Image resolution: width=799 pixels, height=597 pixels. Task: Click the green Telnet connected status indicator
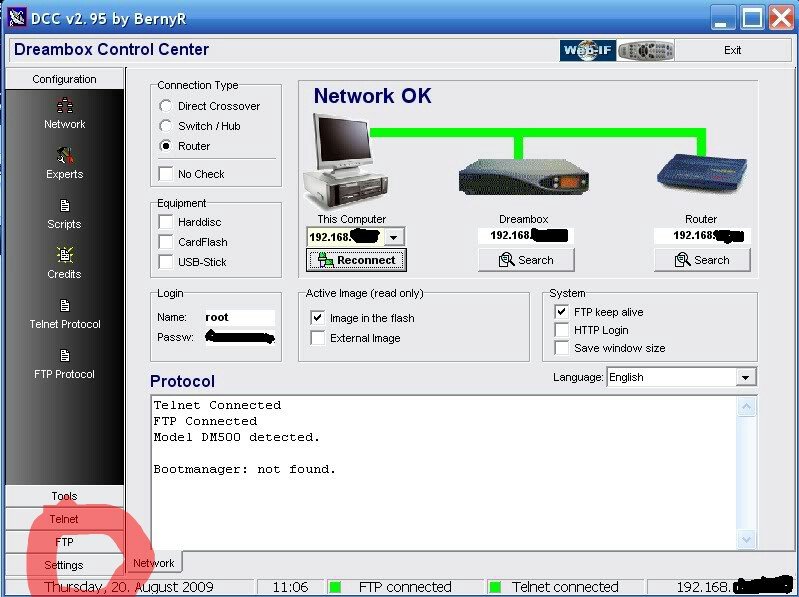pos(494,587)
